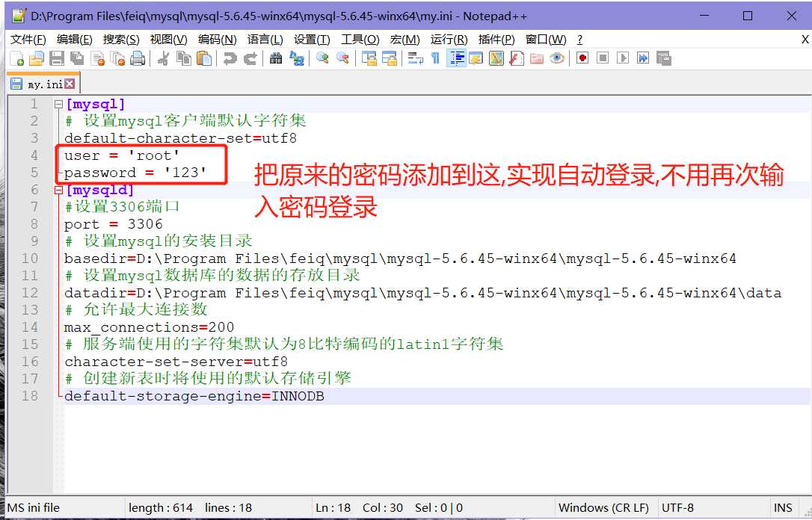
Task: Open the ? help menu
Action: (579, 40)
